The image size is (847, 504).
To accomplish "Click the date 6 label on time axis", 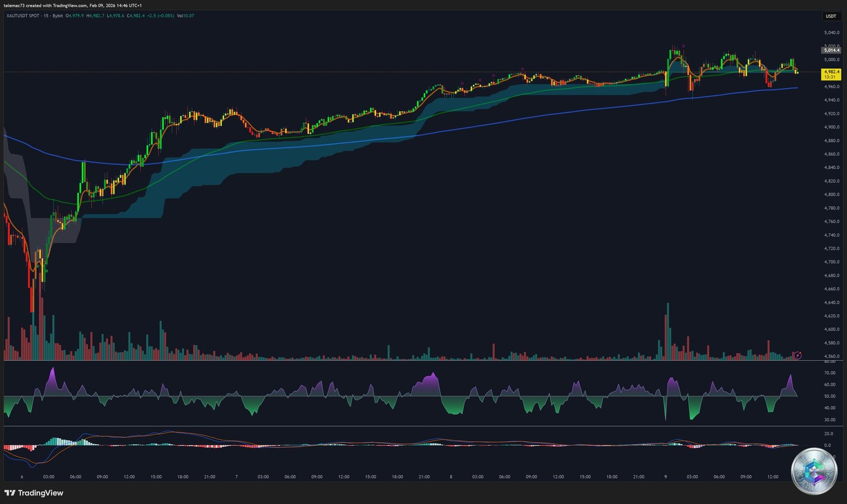I will pyautogui.click(x=22, y=476).
